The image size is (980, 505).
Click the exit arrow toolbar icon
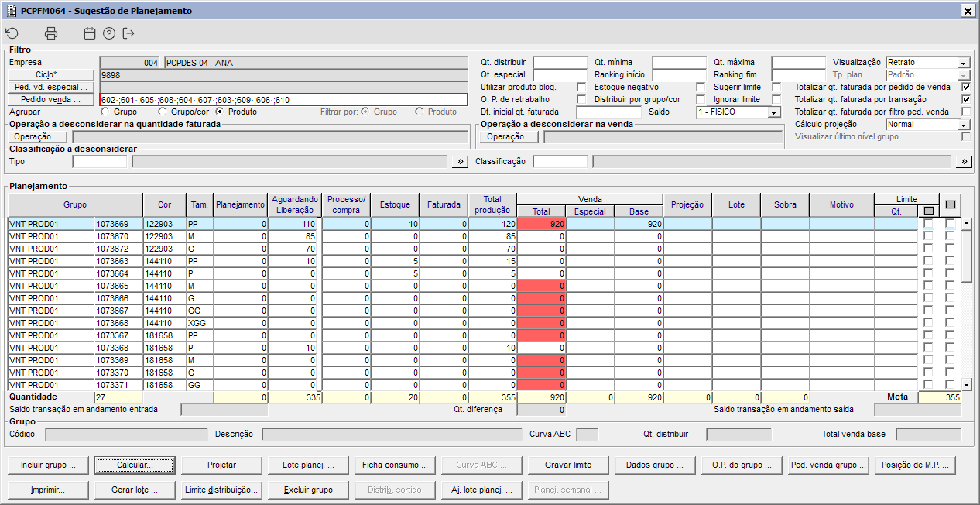128,33
